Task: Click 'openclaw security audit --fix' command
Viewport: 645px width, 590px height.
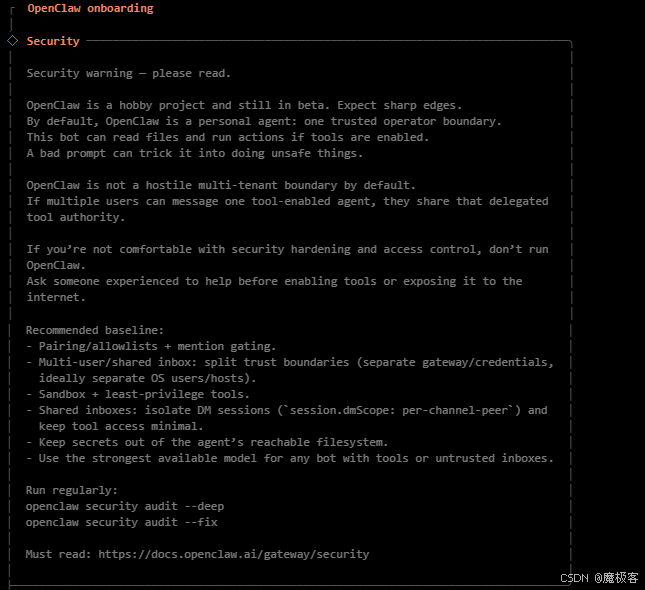Action: point(121,523)
